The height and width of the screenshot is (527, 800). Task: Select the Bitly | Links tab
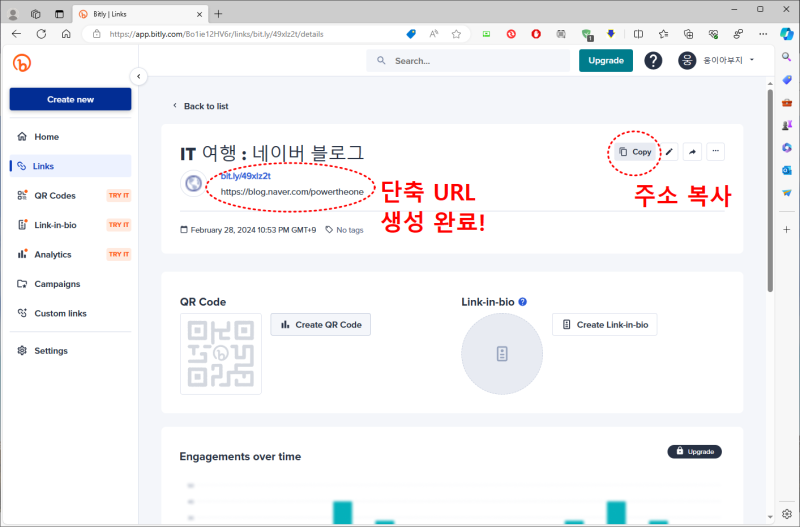[140, 14]
